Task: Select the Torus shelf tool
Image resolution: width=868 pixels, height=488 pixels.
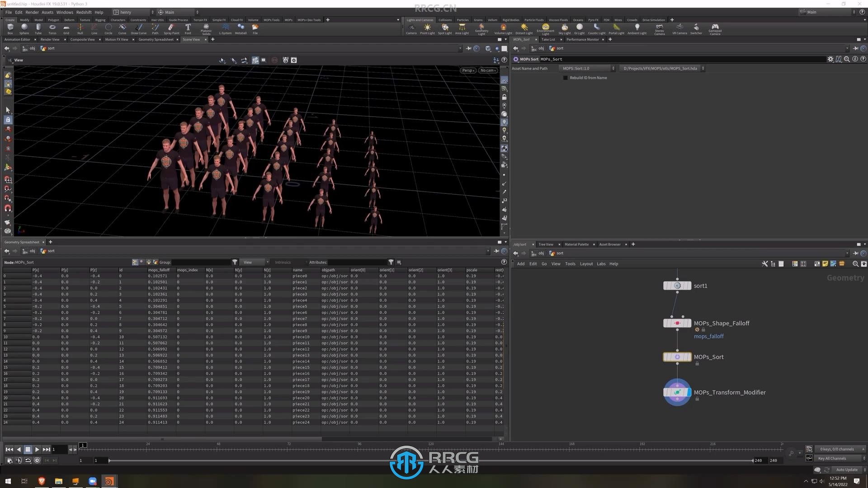Action: click(x=52, y=29)
